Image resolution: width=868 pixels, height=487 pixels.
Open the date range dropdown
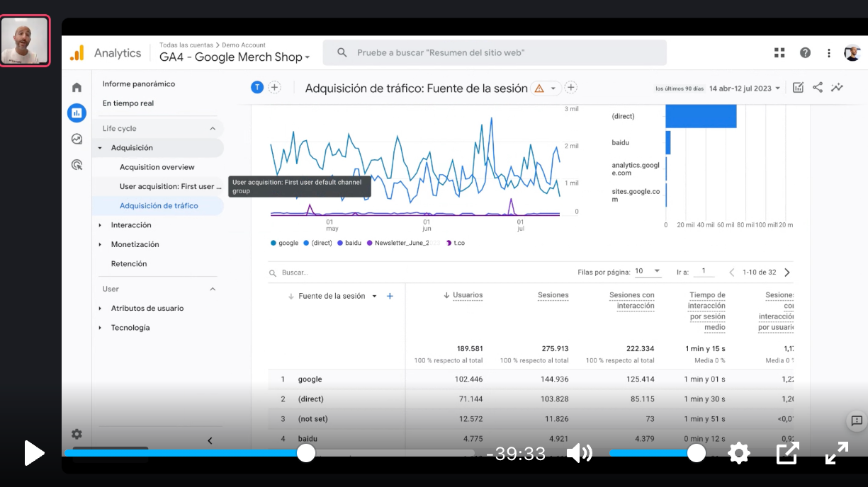(x=745, y=88)
